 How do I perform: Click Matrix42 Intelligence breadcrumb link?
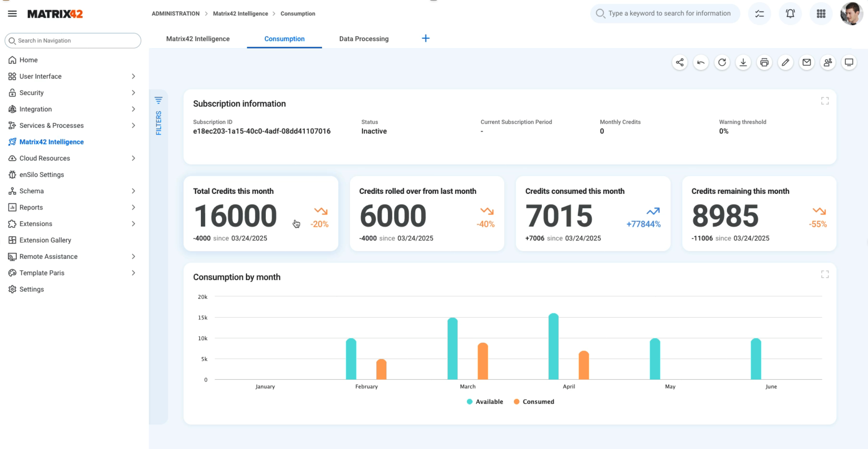pyautogui.click(x=240, y=14)
